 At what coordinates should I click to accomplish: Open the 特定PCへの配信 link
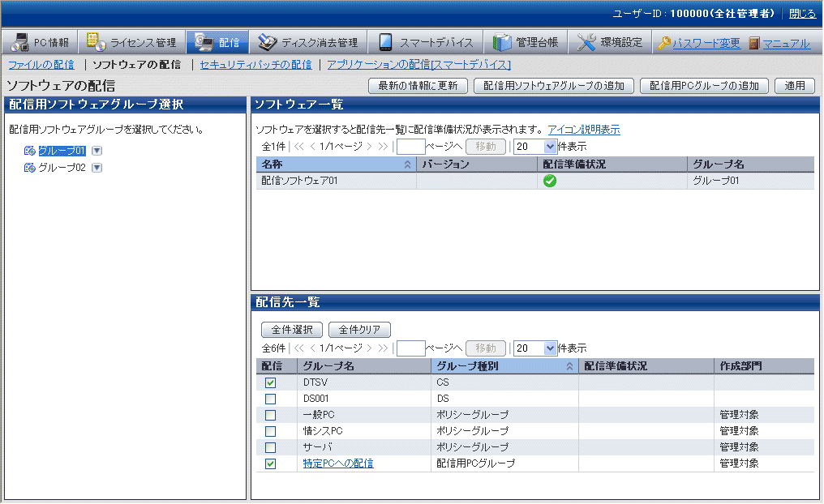tap(338, 463)
